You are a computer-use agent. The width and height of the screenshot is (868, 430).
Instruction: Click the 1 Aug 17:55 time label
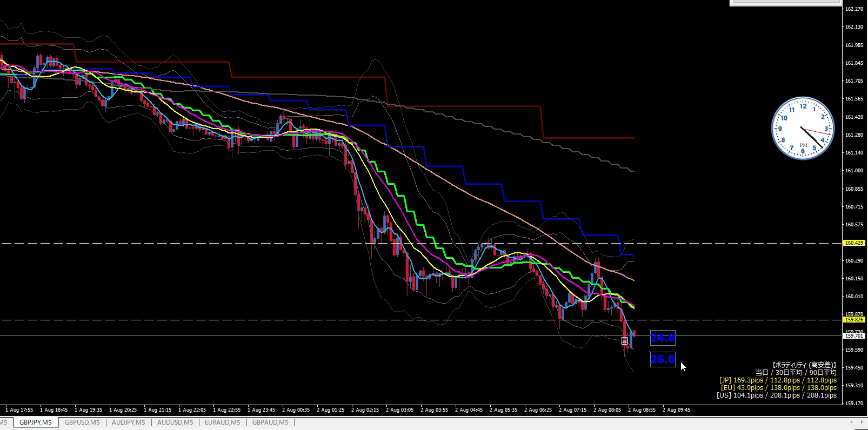19,410
